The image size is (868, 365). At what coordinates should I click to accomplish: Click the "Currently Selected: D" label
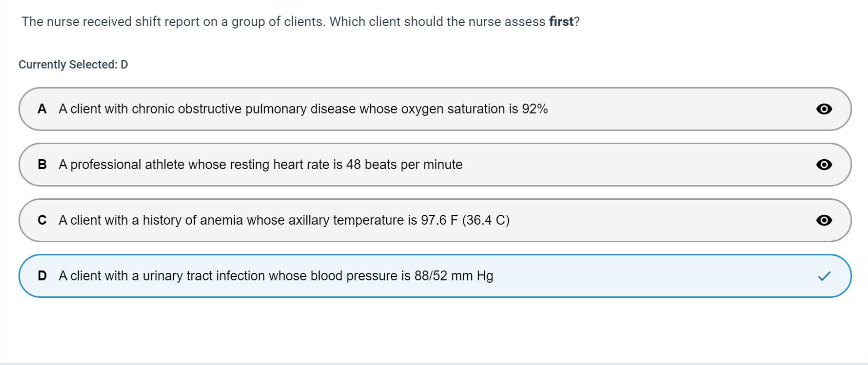pyautogui.click(x=73, y=65)
